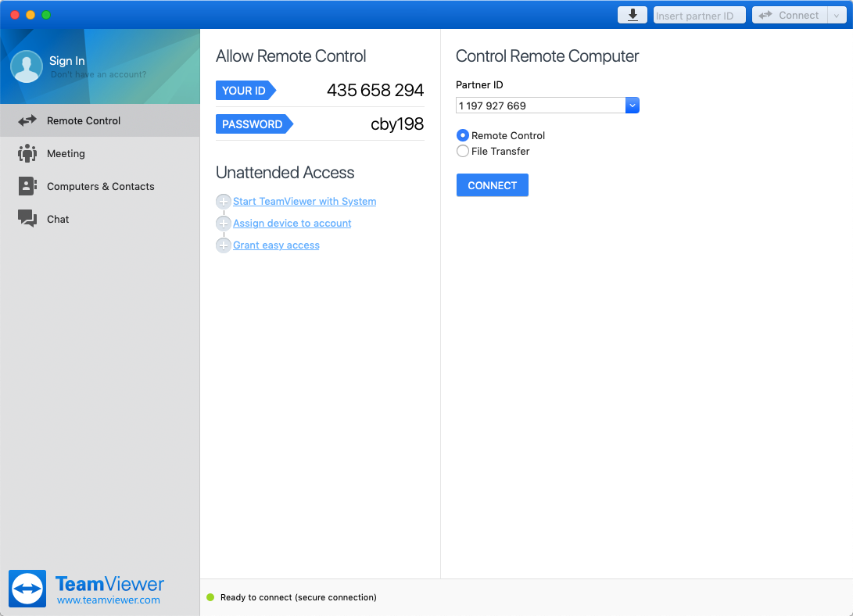The width and height of the screenshot is (853, 616).
Task: Open the Partner ID dropdown list
Action: pos(632,105)
